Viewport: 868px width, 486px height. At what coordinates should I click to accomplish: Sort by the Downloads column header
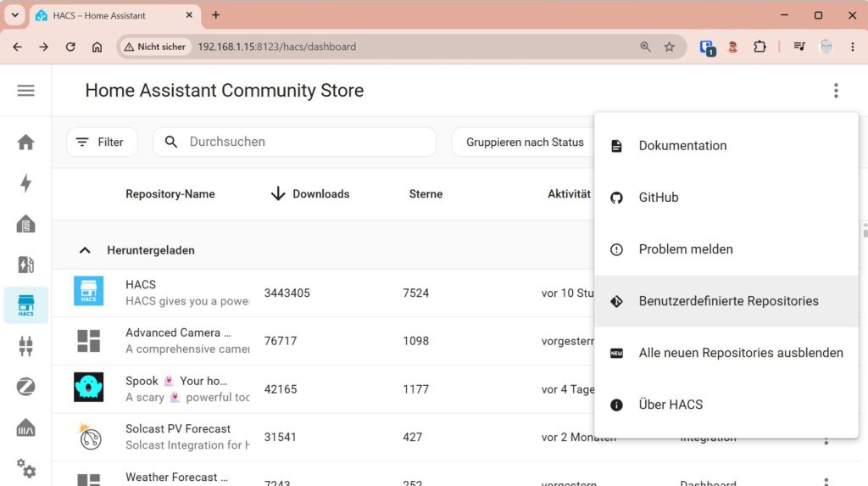pos(310,194)
